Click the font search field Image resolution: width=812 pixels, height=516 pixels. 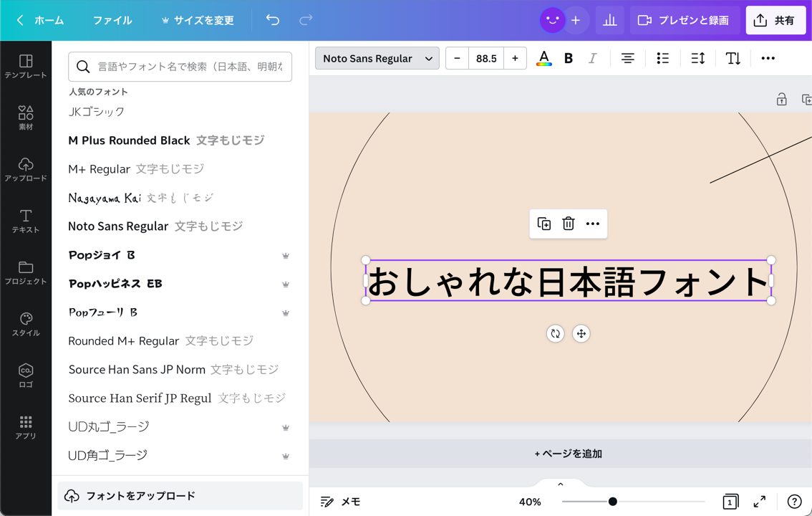(180, 67)
